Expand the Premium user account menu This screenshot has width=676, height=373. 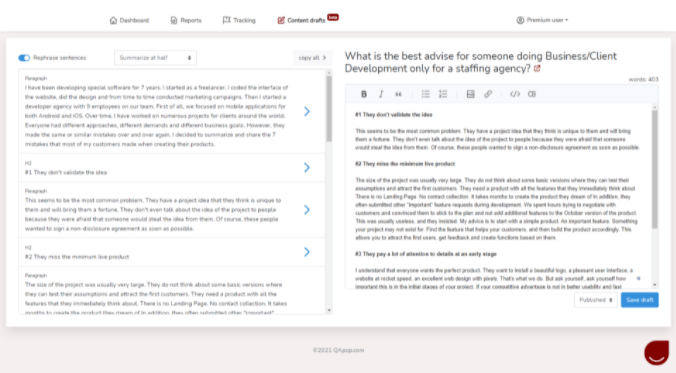542,20
